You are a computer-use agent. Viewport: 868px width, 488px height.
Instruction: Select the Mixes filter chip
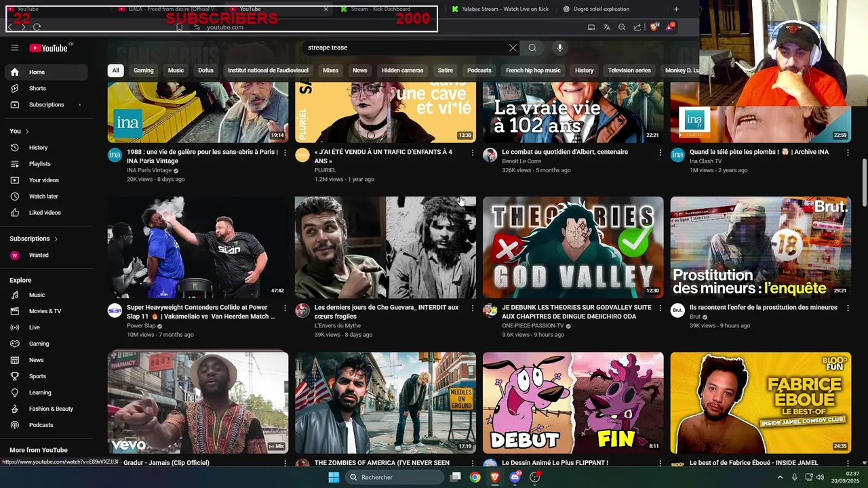330,70
